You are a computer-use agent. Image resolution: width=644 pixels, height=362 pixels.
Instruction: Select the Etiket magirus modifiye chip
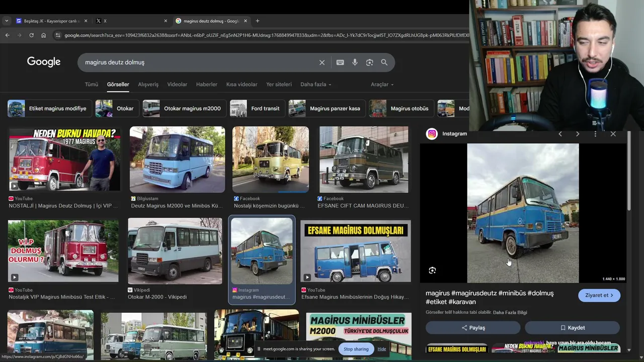pos(49,109)
